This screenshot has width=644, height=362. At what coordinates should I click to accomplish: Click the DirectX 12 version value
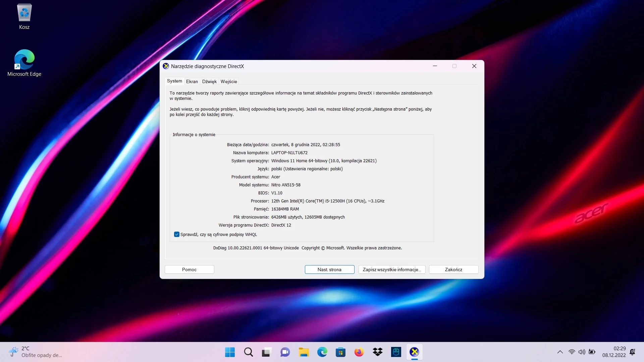[x=281, y=225]
